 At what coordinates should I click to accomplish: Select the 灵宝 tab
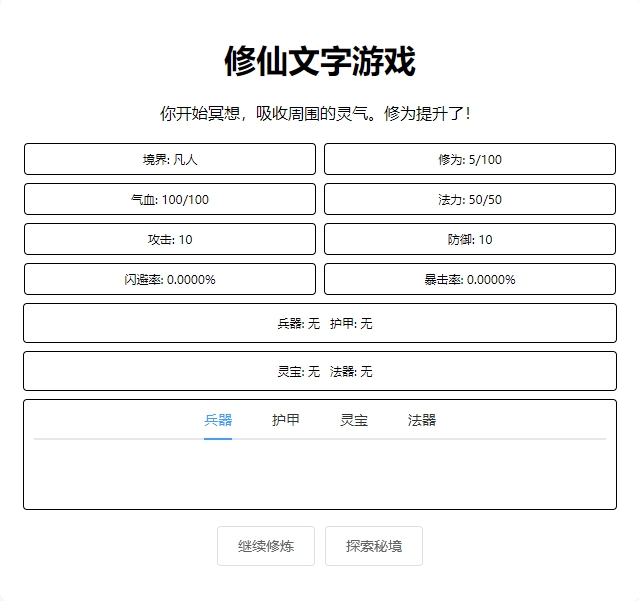pos(354,420)
